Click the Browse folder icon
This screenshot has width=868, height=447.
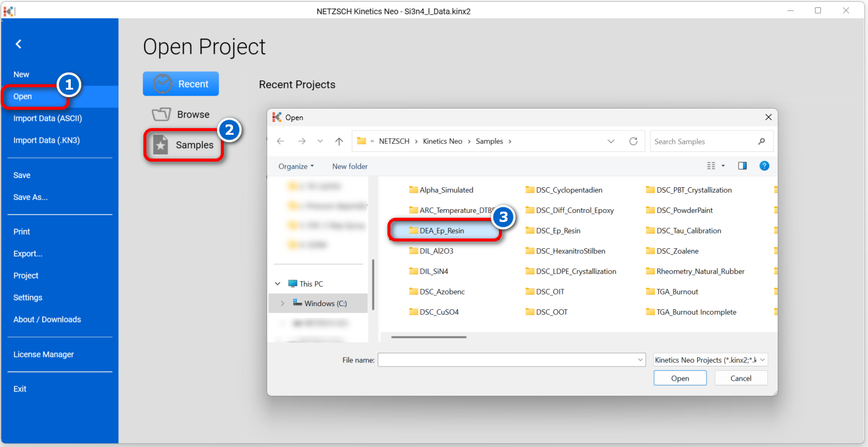[162, 115]
